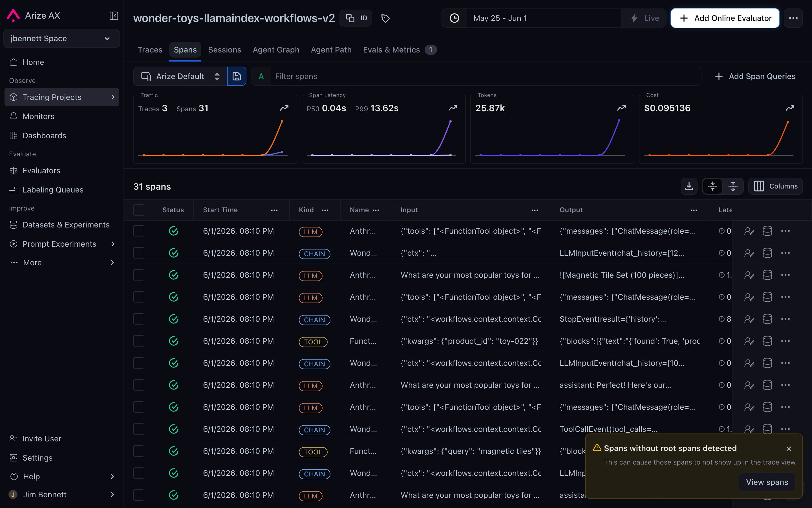
Task: Open Monitors in the sidebar
Action: tap(62, 116)
